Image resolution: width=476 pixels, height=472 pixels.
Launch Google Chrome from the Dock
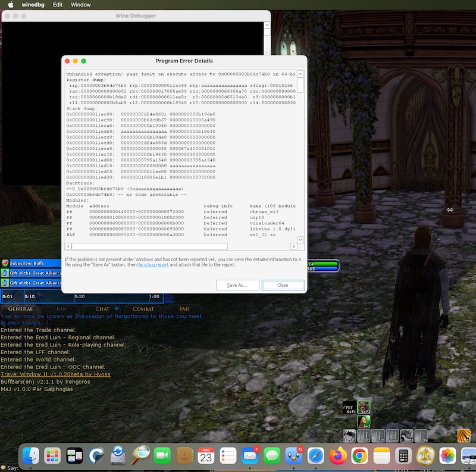[359, 455]
